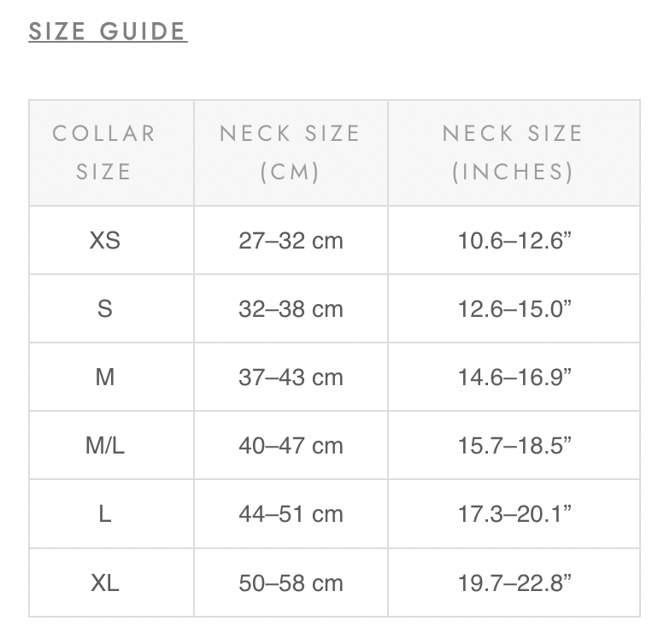Click the Collar Size column header
670x644 pixels.
coord(104,152)
